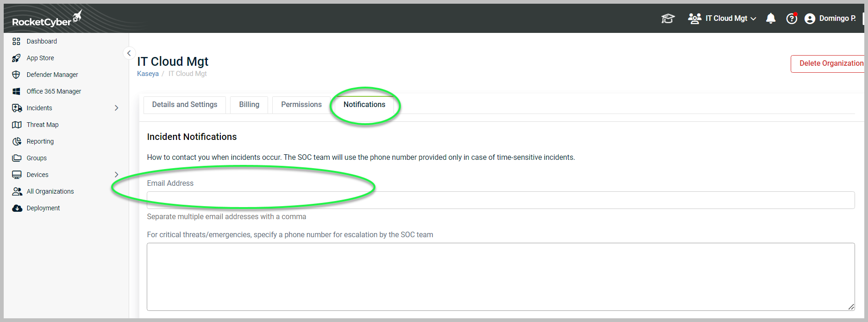Image resolution: width=868 pixels, height=322 pixels.
Task: Follow the Kaseya breadcrumb link
Action: coord(148,74)
